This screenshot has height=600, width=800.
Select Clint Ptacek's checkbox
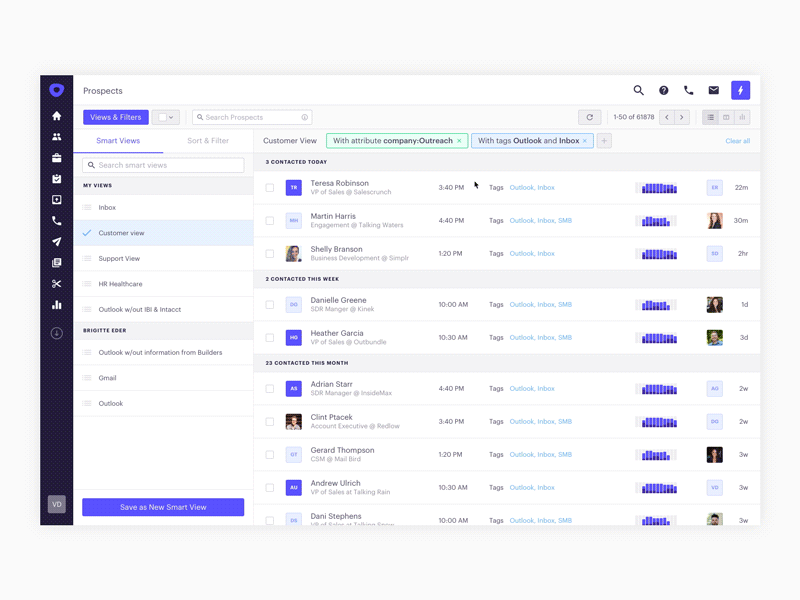(x=269, y=421)
